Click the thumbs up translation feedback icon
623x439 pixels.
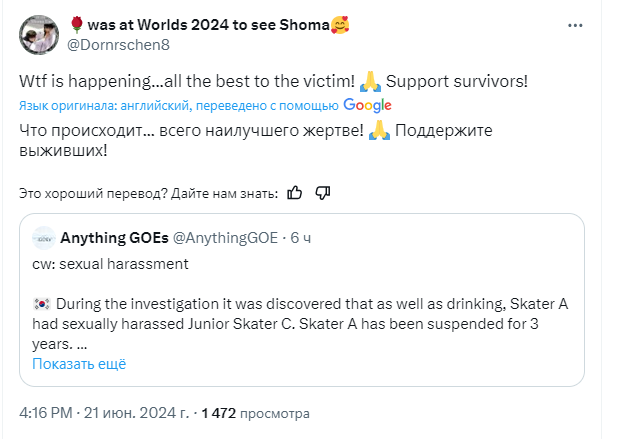(x=295, y=192)
